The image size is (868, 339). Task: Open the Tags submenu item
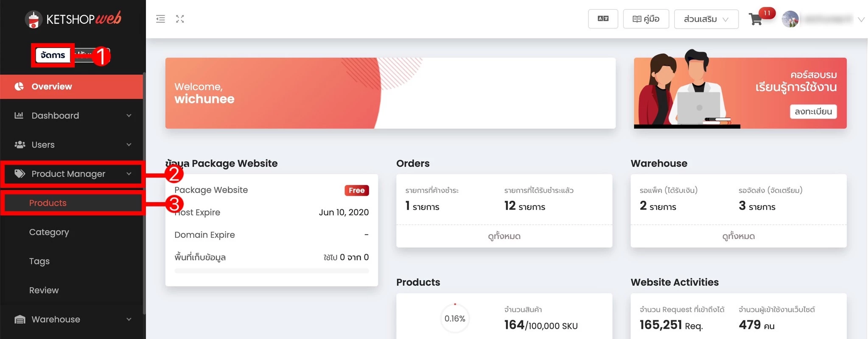pyautogui.click(x=39, y=261)
